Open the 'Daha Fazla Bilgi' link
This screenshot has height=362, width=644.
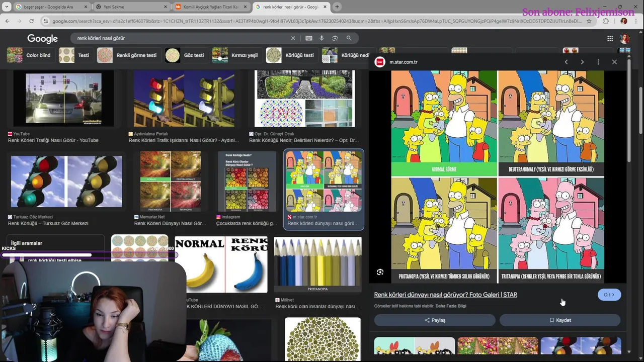click(x=451, y=306)
